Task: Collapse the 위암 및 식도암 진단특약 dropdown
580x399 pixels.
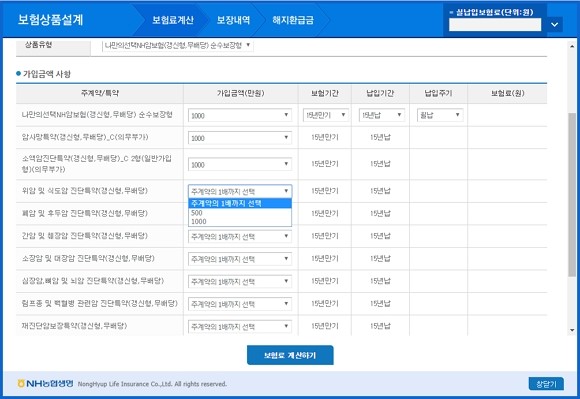Action: point(240,191)
